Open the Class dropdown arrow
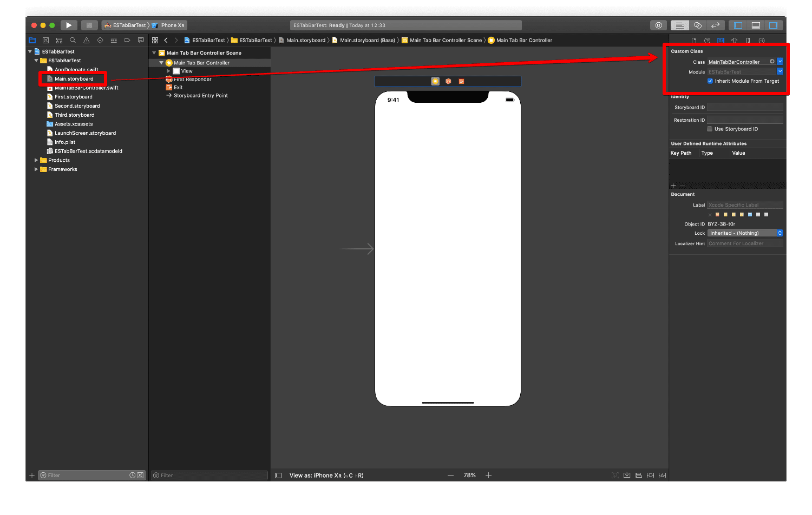The width and height of the screenshot is (812, 515). 780,62
